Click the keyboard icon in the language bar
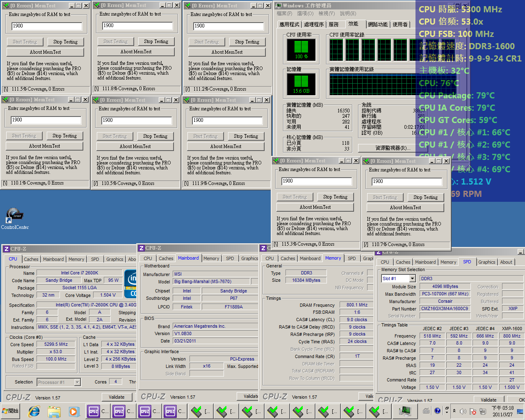Image resolution: width=525 pixels, height=420 pixels. coord(427,411)
